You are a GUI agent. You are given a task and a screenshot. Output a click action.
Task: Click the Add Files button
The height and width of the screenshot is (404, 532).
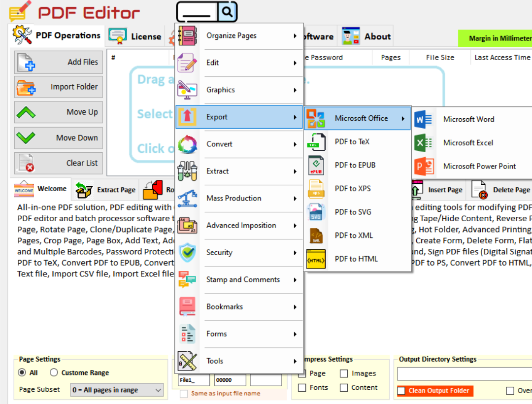[58, 62]
